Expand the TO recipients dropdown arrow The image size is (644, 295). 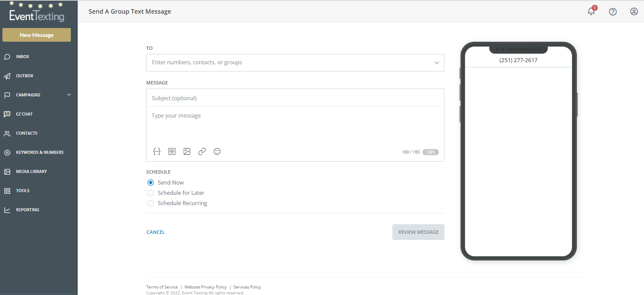point(437,63)
